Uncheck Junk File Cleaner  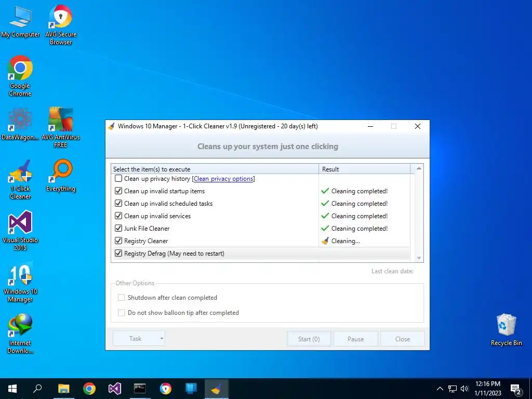(x=118, y=229)
